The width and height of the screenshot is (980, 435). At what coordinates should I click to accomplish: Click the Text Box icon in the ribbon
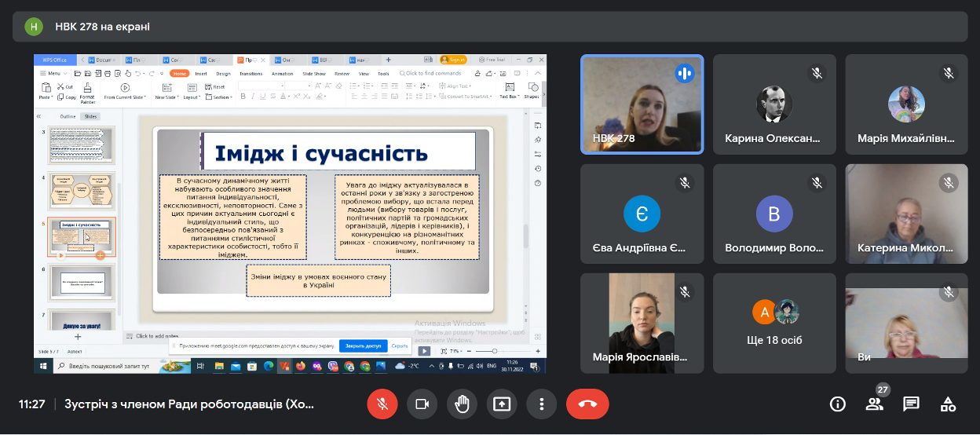tap(509, 91)
